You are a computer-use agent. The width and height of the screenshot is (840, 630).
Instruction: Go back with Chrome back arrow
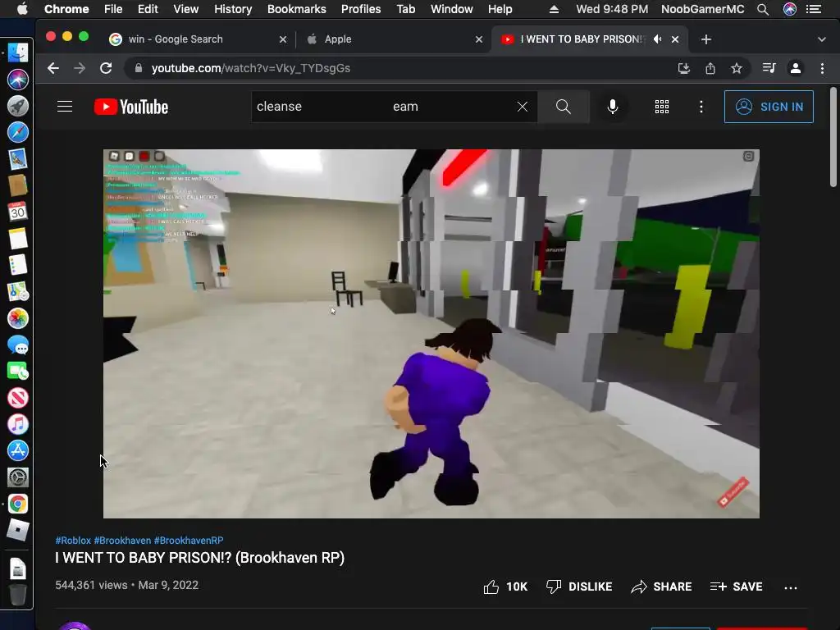(x=53, y=68)
